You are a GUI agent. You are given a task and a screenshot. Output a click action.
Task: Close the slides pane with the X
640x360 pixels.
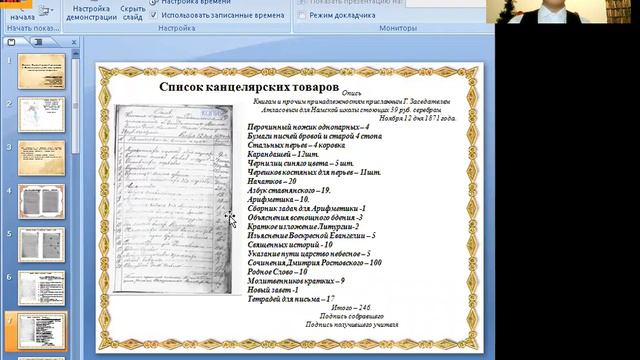point(74,42)
